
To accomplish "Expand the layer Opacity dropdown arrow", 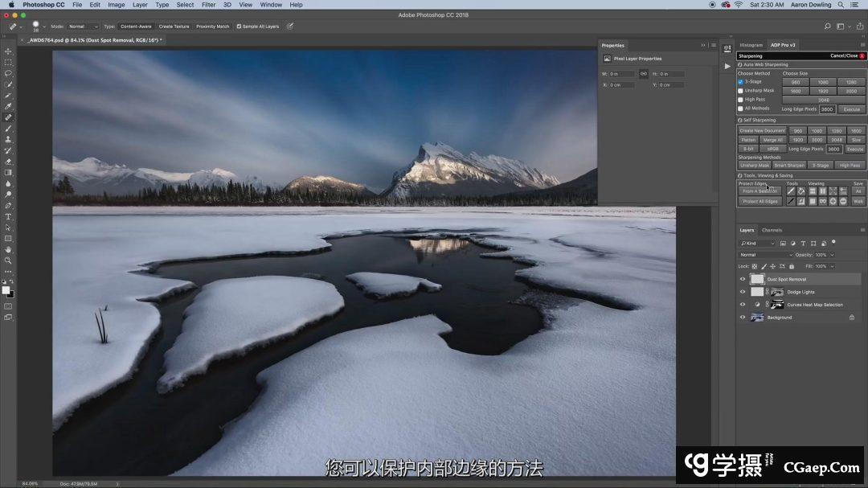I will pos(833,255).
